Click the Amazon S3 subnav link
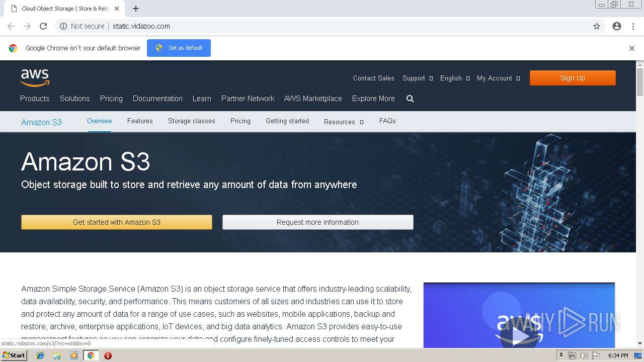Viewport: 644px width, 362px height. pos(41,122)
